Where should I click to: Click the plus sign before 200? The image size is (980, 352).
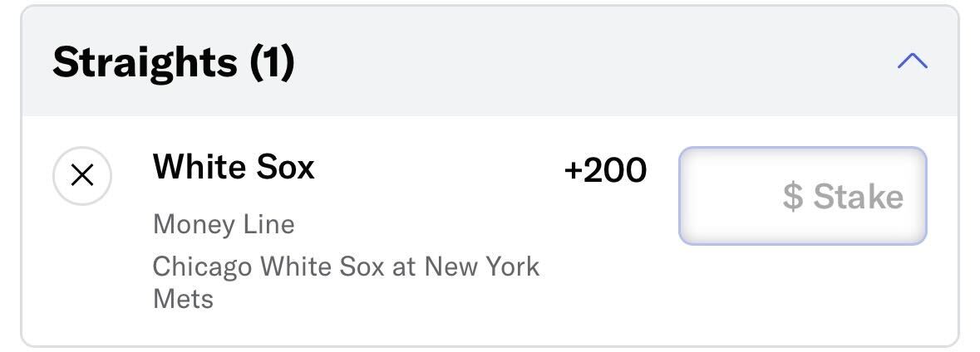click(x=574, y=171)
